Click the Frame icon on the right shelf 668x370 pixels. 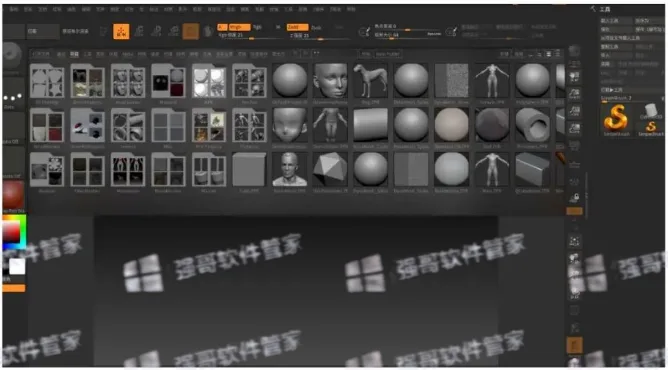574,241
